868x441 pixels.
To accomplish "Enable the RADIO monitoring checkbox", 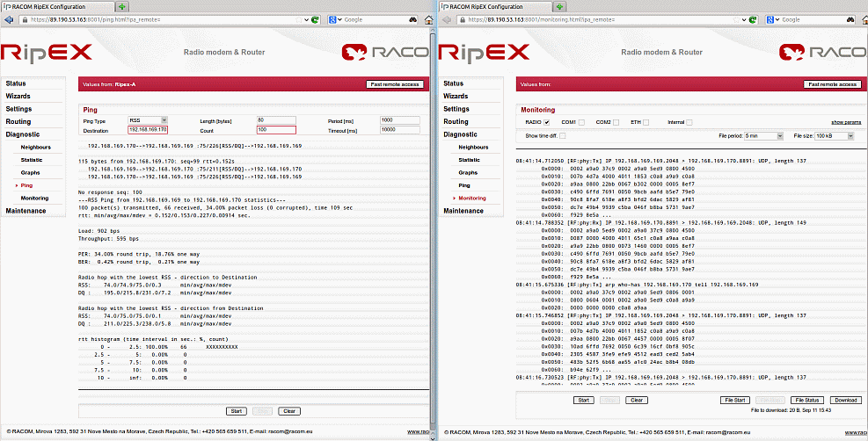I will [x=546, y=122].
